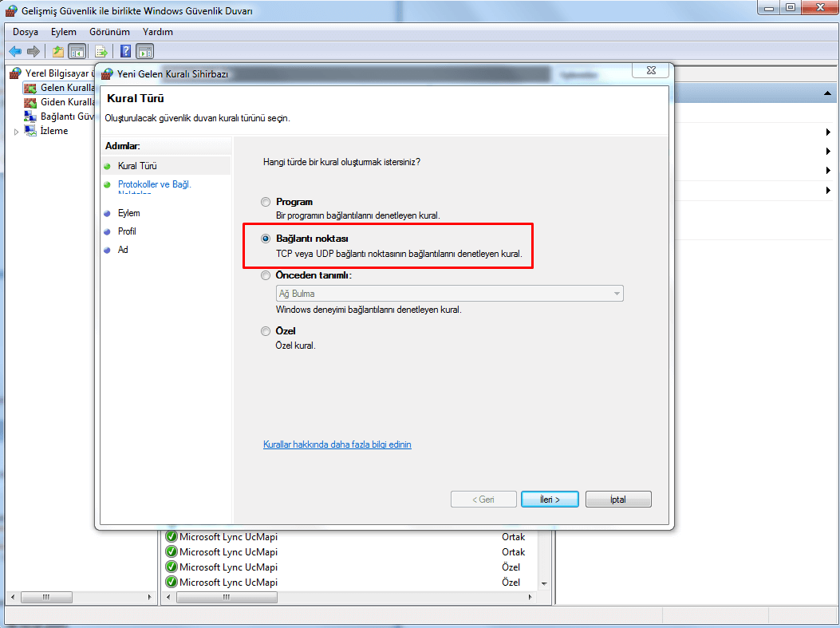Click the İleri button to continue
Screen dimensions: 840x628
pyautogui.click(x=550, y=500)
